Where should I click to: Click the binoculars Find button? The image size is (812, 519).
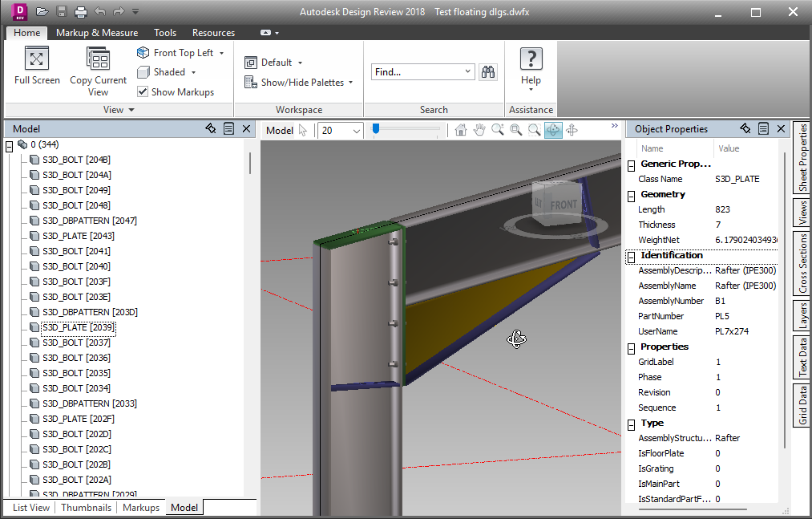487,72
